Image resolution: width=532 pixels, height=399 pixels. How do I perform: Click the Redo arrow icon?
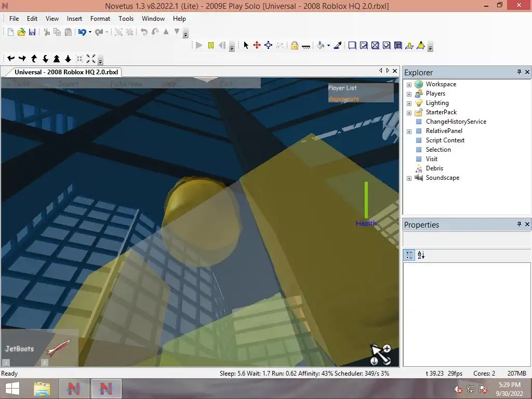tap(99, 32)
